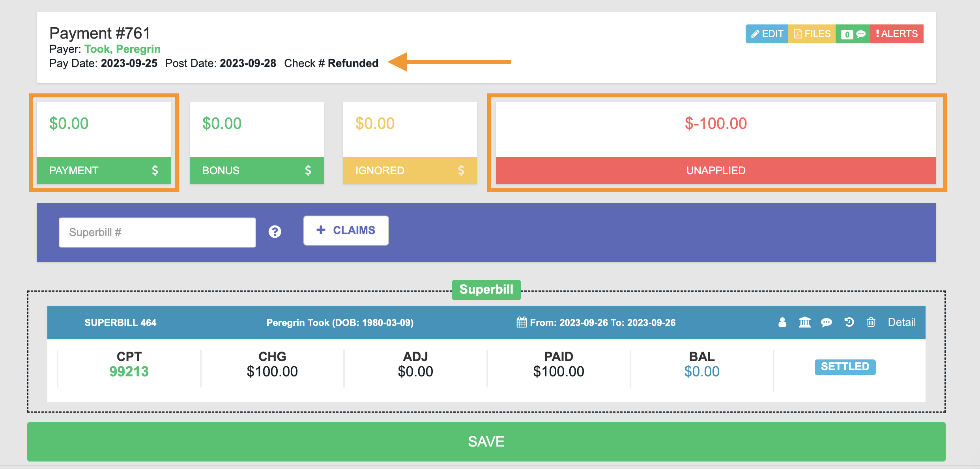Open the FILES button

coord(812,34)
